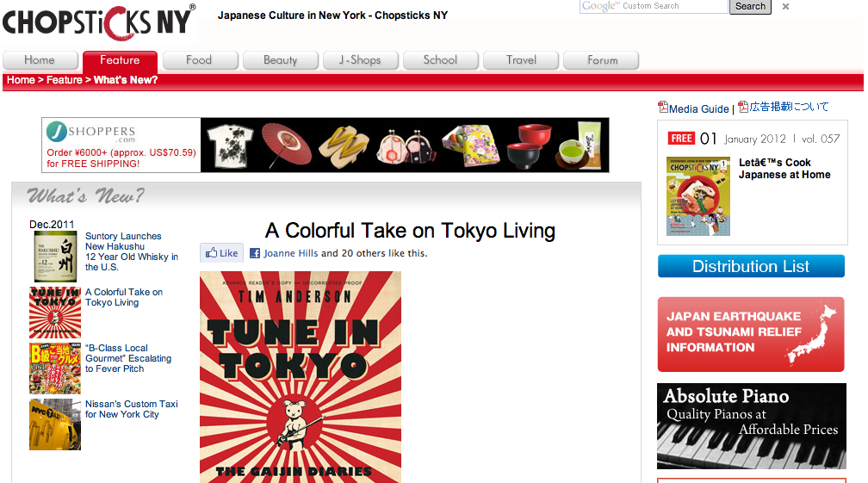868x483 pixels.
Task: Open Joanne Hills profile link
Action: (291, 253)
